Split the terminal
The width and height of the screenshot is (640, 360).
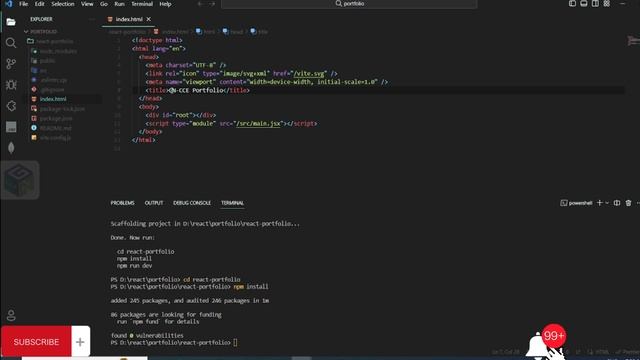pos(617,203)
